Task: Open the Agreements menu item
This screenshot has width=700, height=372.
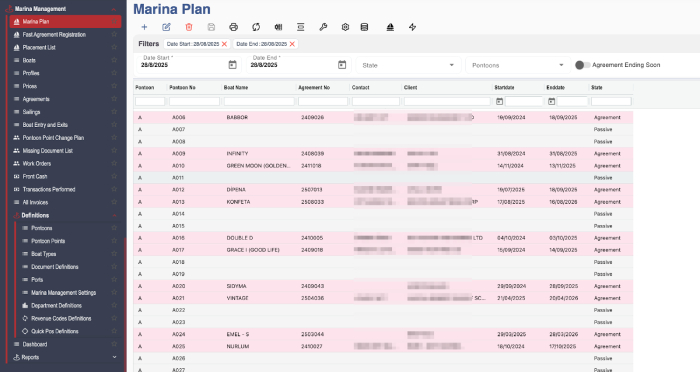Action: pyautogui.click(x=36, y=99)
